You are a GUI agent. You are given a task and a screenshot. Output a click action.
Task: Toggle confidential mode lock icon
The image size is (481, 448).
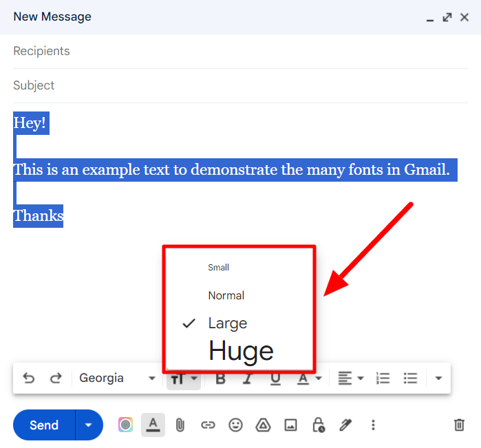click(x=319, y=425)
